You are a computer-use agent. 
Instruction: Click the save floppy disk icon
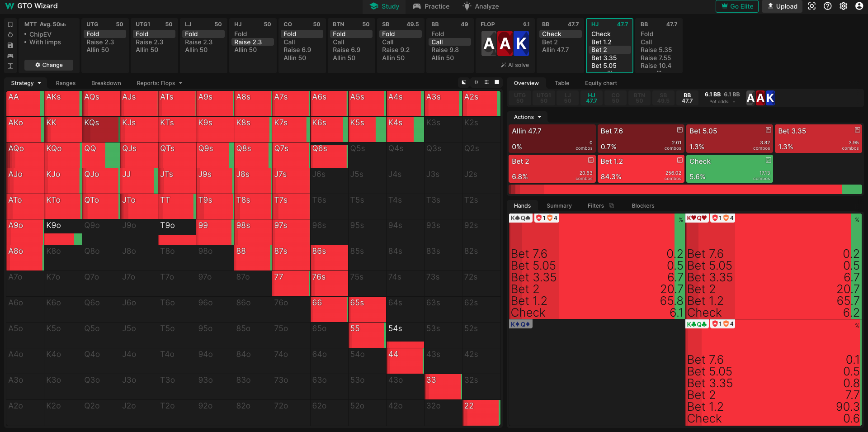pyautogui.click(x=10, y=45)
